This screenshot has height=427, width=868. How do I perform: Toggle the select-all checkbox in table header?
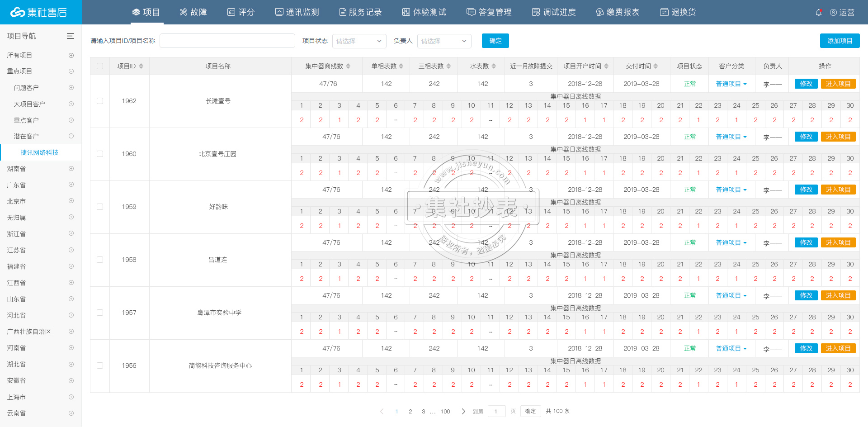(100, 66)
